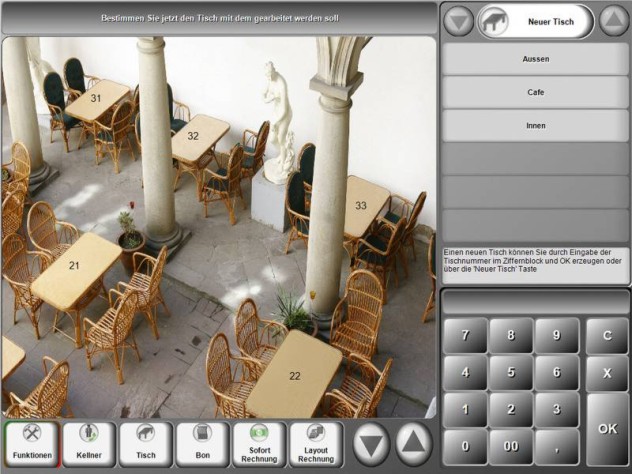Click up arrow beside Neuer Tisch
The width and height of the screenshot is (632, 474).
tap(613, 21)
